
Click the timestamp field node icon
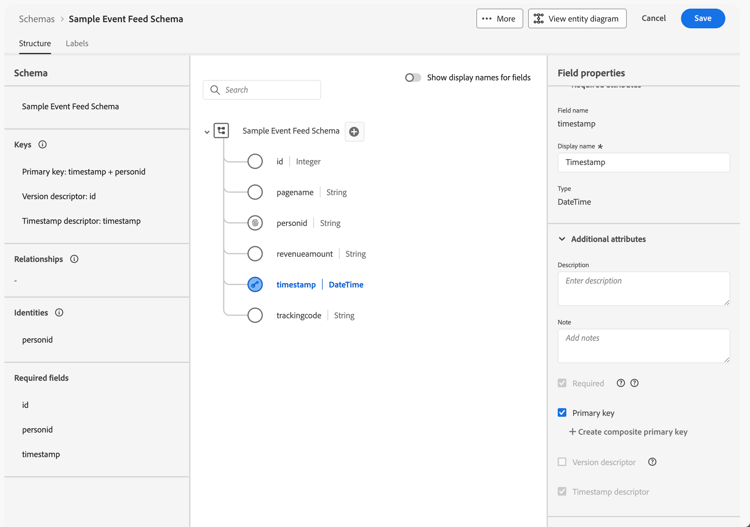pyautogui.click(x=255, y=285)
